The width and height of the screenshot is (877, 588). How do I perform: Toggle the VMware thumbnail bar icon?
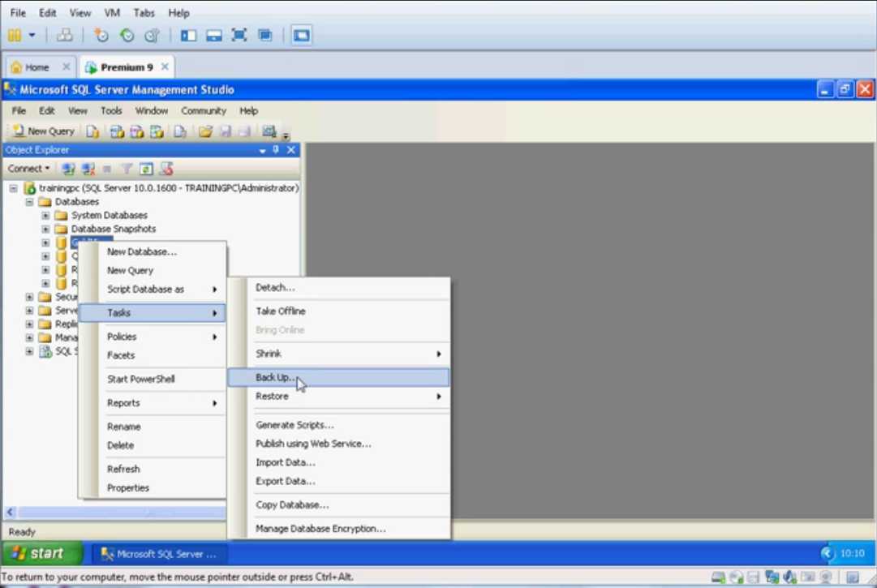pos(213,35)
